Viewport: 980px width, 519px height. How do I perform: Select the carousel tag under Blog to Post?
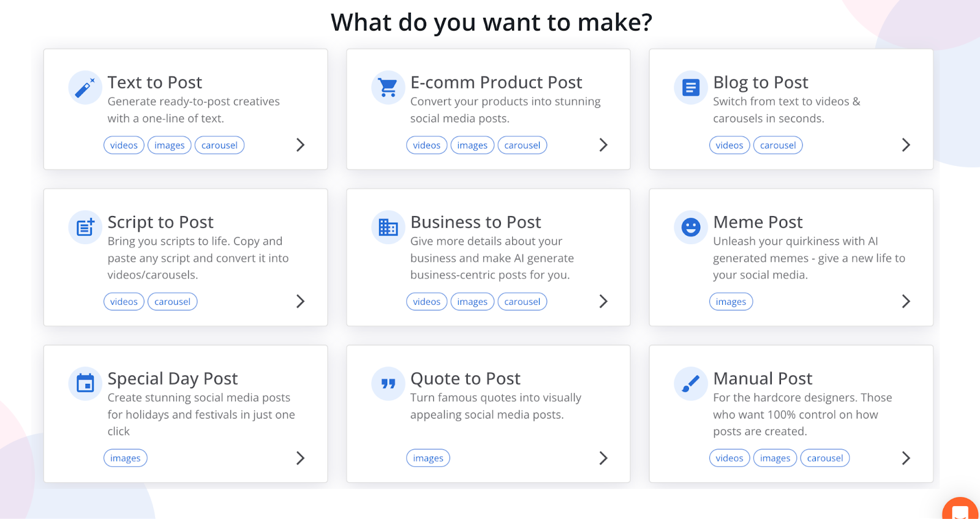[778, 145]
